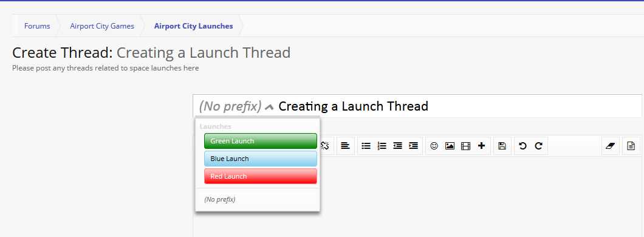
Task: Click the remove formatting eraser icon
Action: (611, 146)
